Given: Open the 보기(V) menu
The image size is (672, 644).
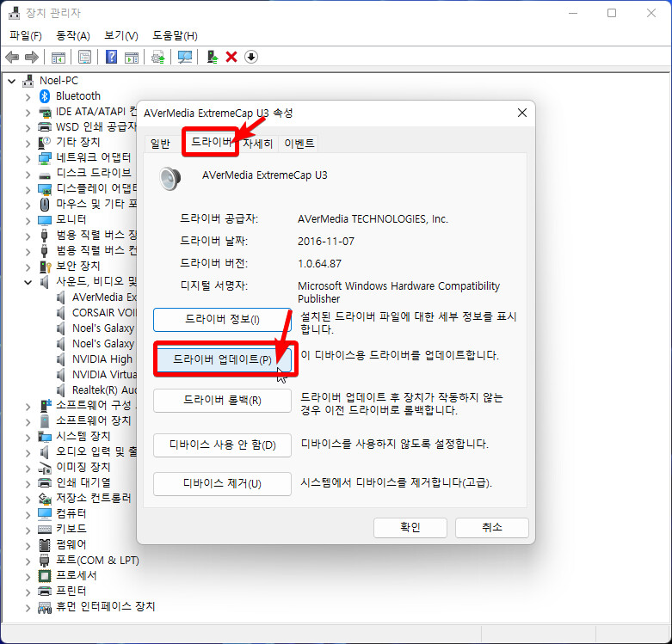Looking at the screenshot, I should (x=120, y=35).
